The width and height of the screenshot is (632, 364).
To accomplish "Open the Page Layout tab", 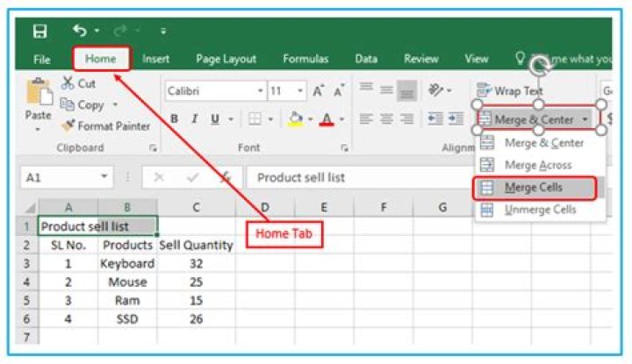I will [226, 59].
